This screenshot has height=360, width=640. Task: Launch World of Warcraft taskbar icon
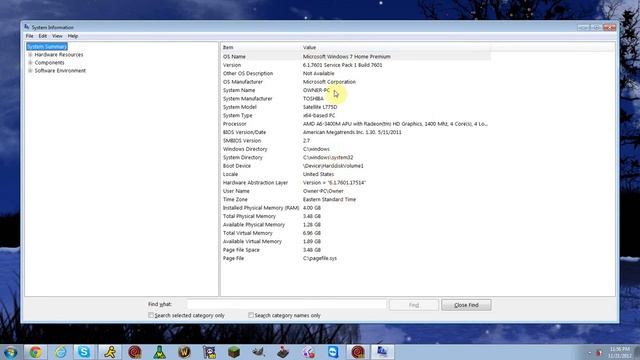coord(184,352)
